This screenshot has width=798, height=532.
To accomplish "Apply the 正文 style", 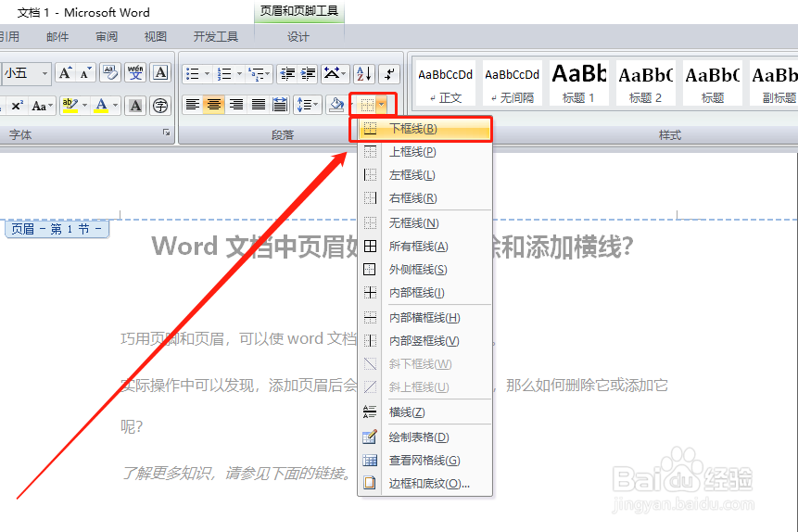I will point(445,83).
